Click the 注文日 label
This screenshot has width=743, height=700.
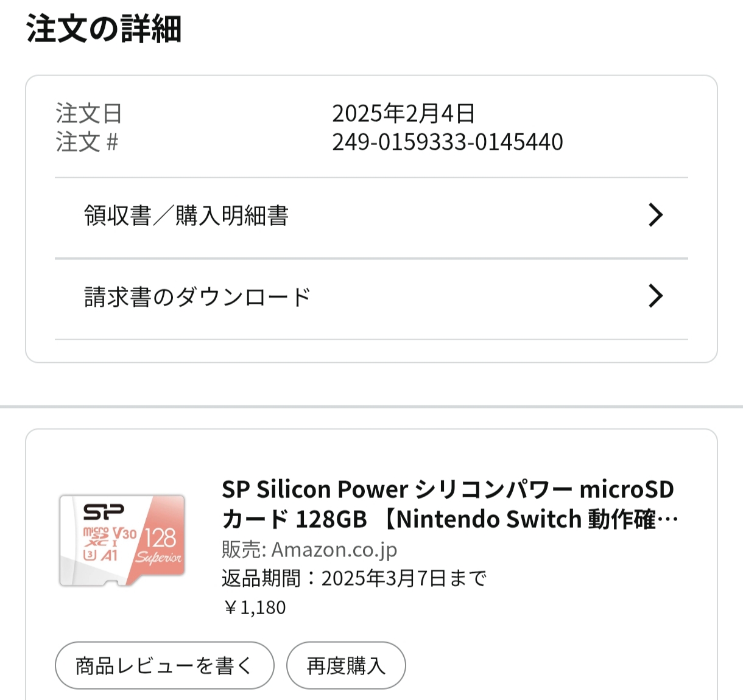89,113
